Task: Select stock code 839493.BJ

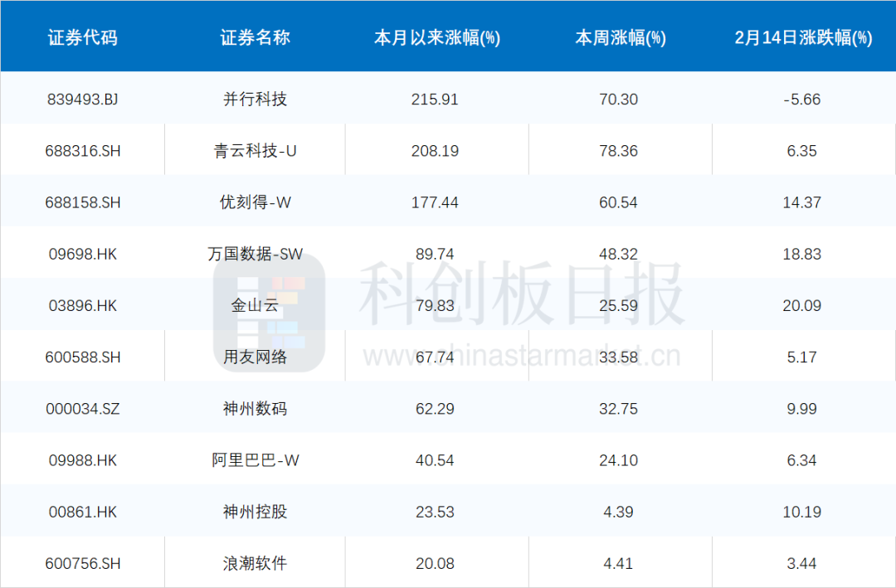Action: click(x=83, y=100)
